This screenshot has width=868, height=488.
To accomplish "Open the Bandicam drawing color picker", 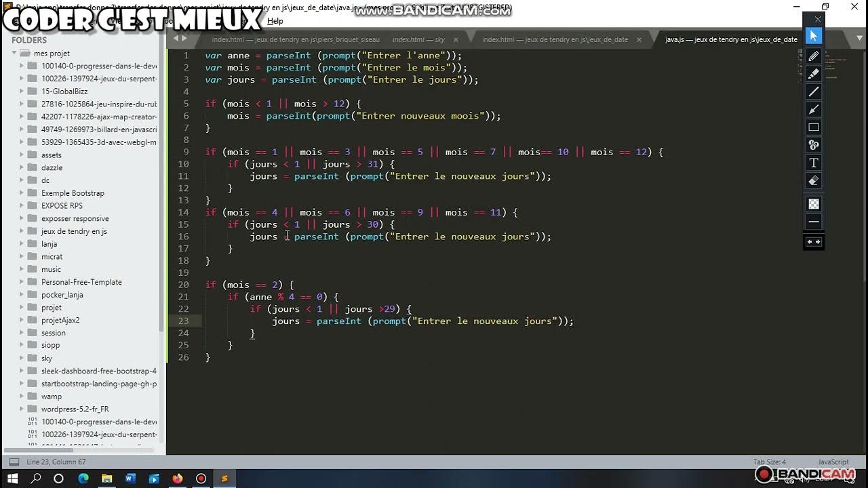I will [x=814, y=204].
